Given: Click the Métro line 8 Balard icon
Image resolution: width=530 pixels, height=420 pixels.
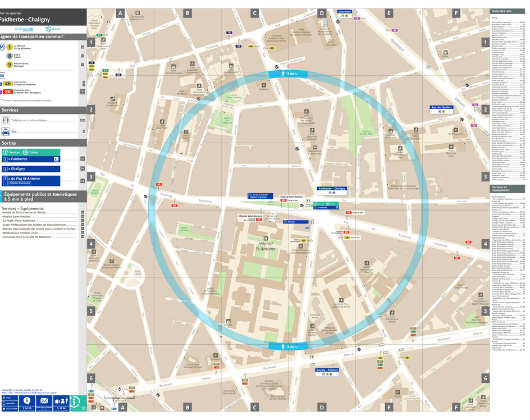Looking at the screenshot, I should click(x=10, y=56).
